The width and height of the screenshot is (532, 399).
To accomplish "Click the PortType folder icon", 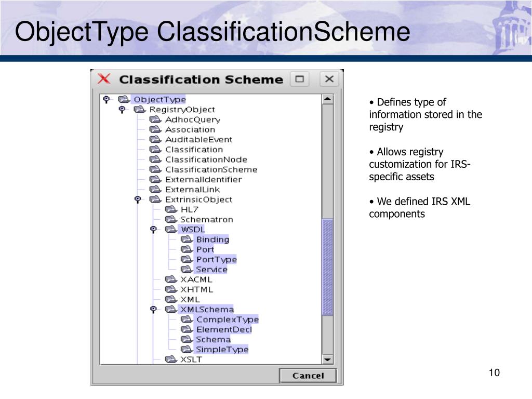I will 187,260.
